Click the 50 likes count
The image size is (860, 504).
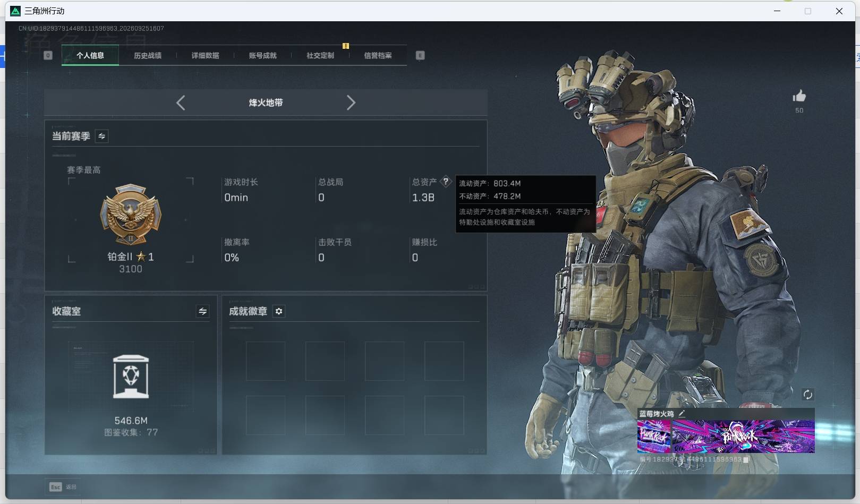click(x=799, y=110)
